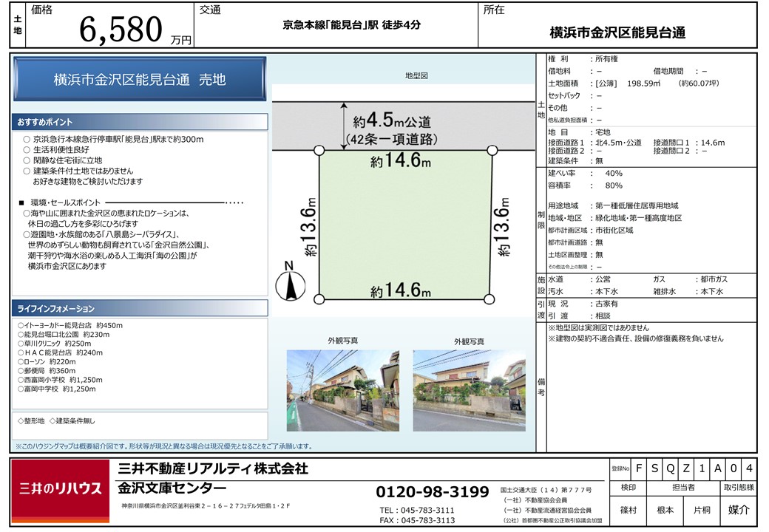The image size is (769, 532).
Task: Click the 媒介 transaction type cell
Action: (739, 509)
